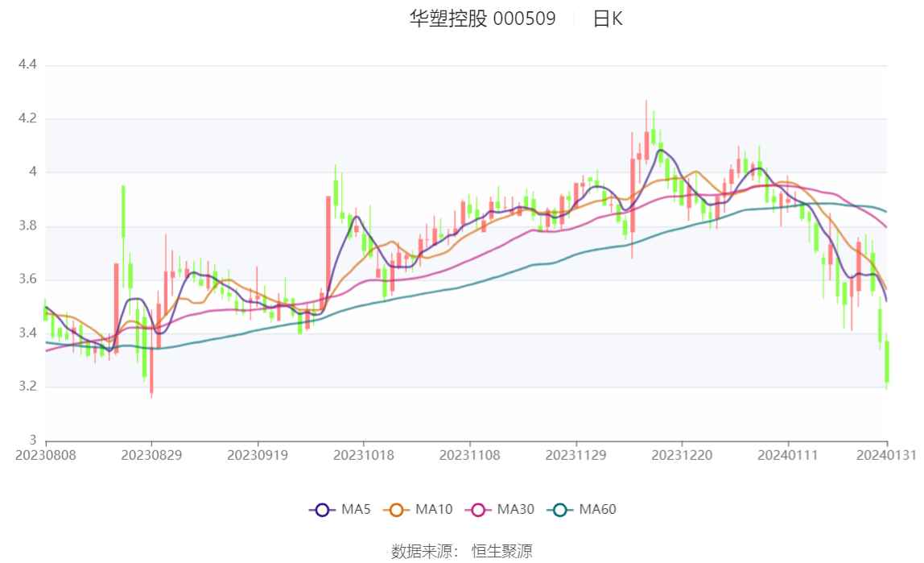Click x-axis date label 20231129

click(x=575, y=456)
